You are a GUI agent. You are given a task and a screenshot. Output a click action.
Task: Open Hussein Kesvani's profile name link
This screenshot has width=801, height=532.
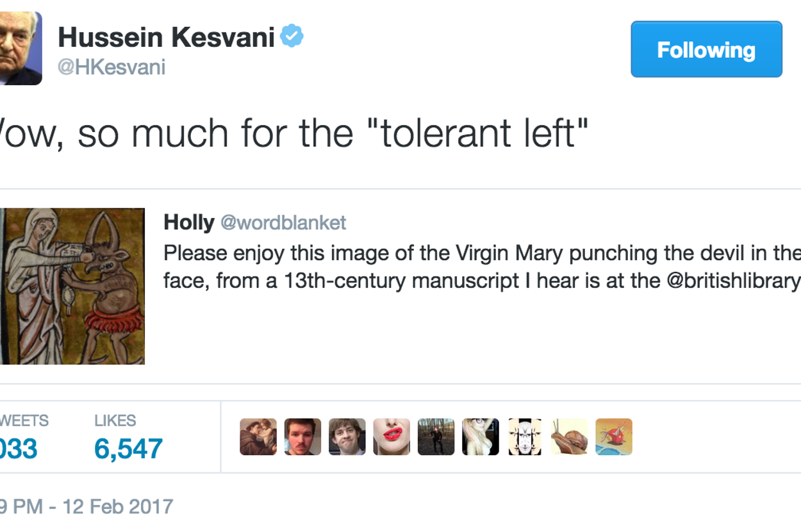coord(166,38)
